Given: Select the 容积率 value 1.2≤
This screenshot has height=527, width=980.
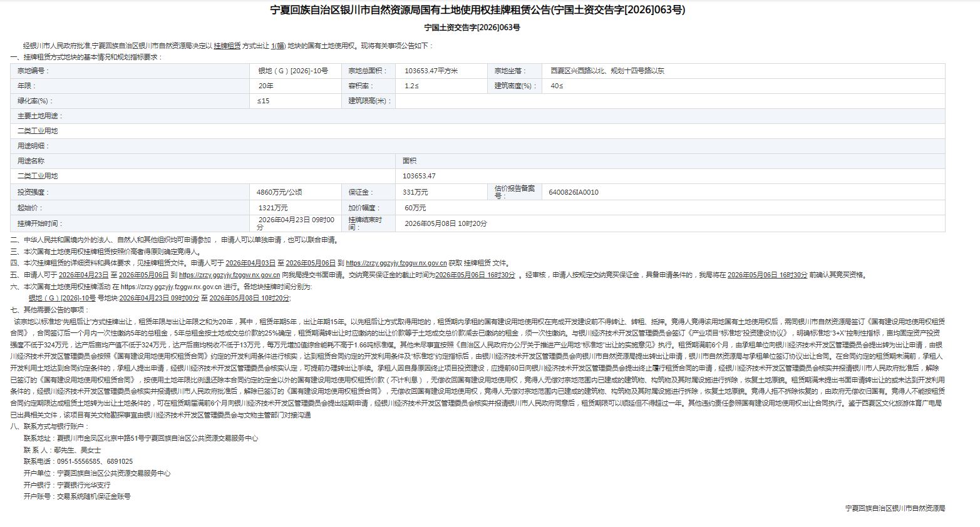Looking at the screenshot, I should point(411,86).
